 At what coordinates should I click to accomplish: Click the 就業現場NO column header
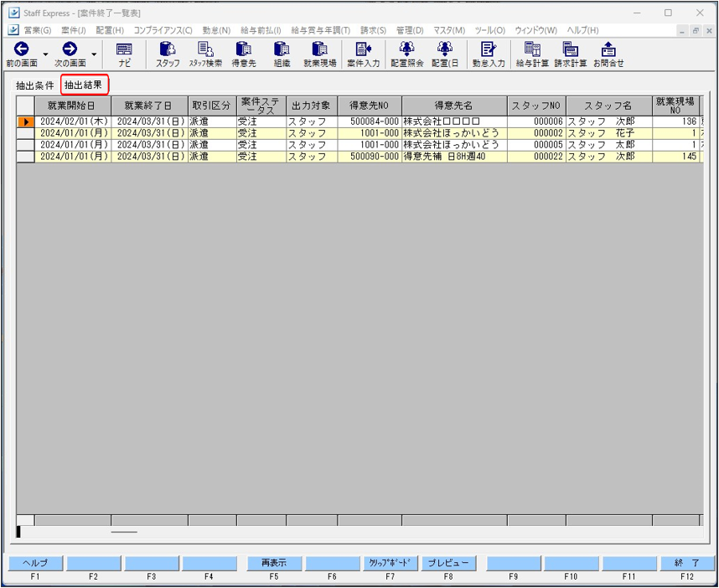pos(675,106)
